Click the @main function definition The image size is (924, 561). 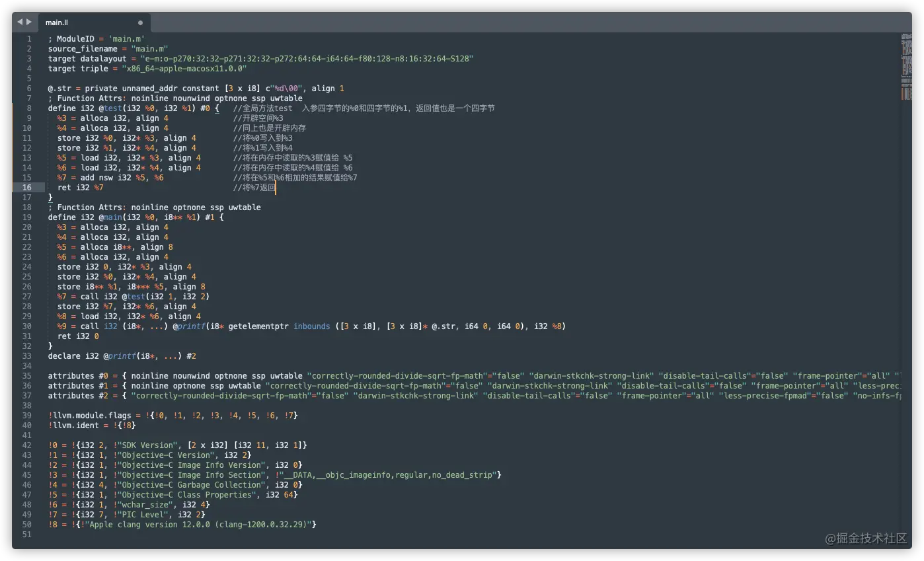tap(112, 217)
